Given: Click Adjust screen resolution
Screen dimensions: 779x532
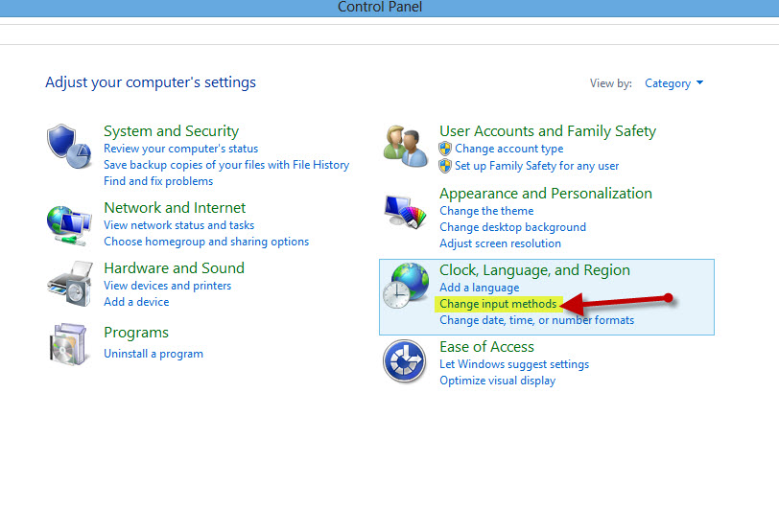Looking at the screenshot, I should [x=500, y=243].
